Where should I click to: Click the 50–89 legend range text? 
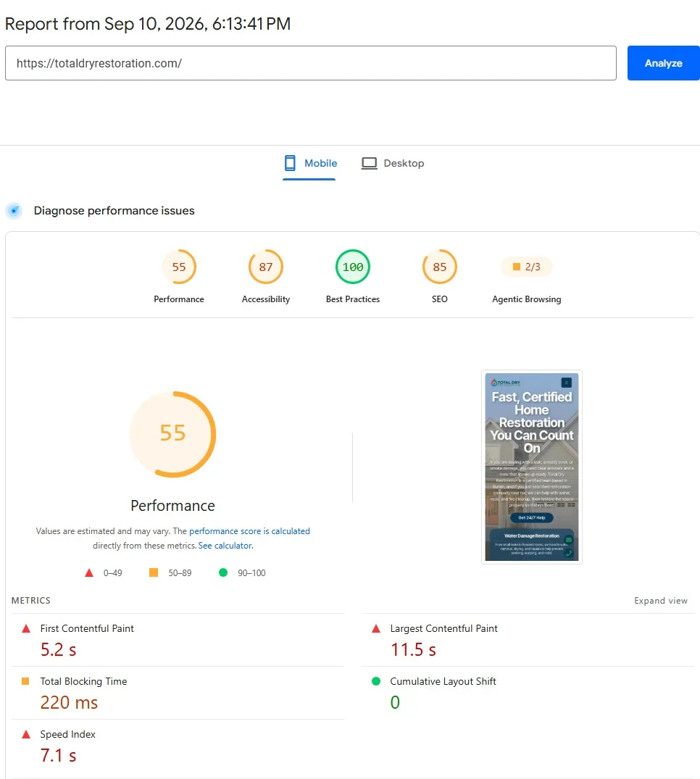pos(180,572)
